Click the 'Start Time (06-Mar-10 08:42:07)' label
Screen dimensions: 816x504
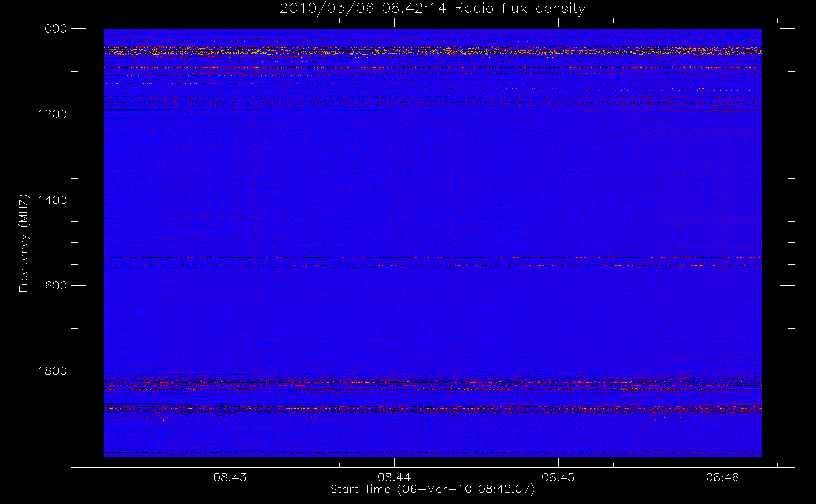pyautogui.click(x=433, y=489)
